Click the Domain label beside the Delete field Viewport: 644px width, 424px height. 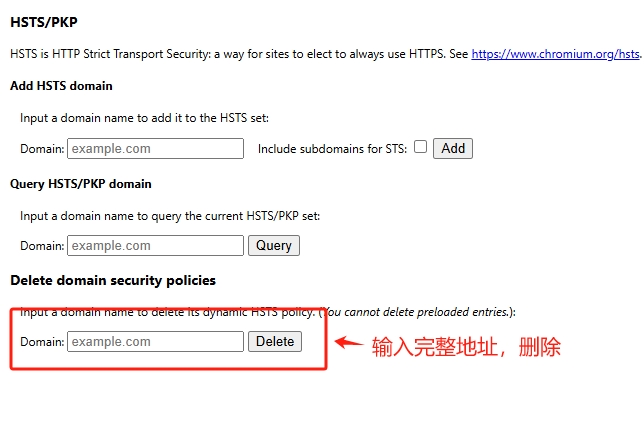click(x=42, y=342)
